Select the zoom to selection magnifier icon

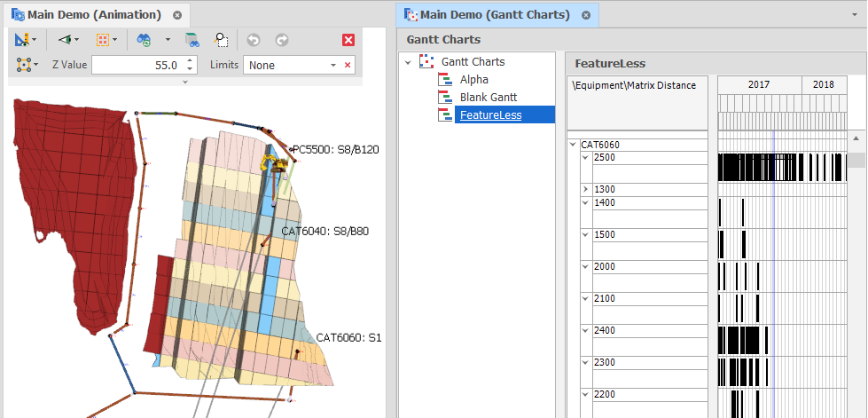point(222,40)
